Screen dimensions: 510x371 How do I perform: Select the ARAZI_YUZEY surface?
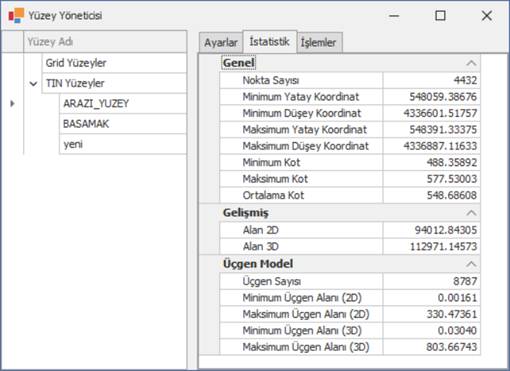[123, 104]
